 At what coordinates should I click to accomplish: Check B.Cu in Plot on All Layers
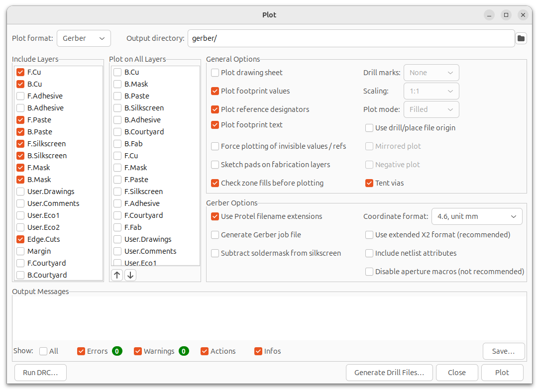pyautogui.click(x=117, y=72)
